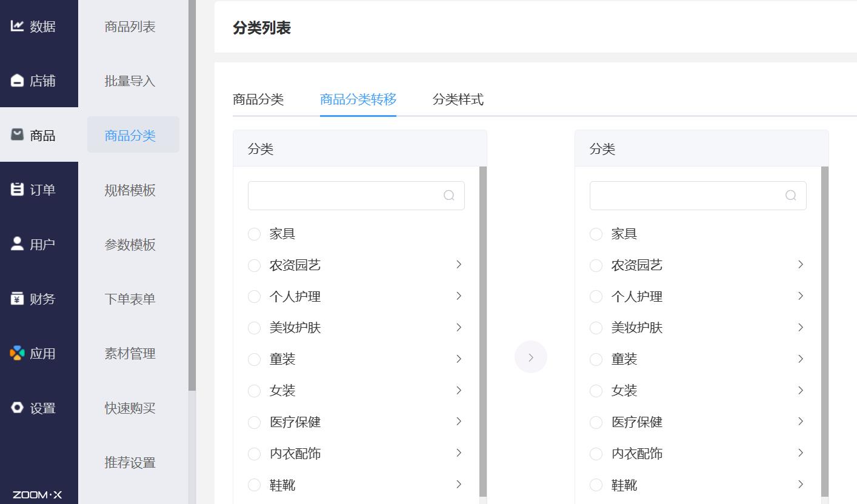Open 规格模板 submenu item

[130, 190]
